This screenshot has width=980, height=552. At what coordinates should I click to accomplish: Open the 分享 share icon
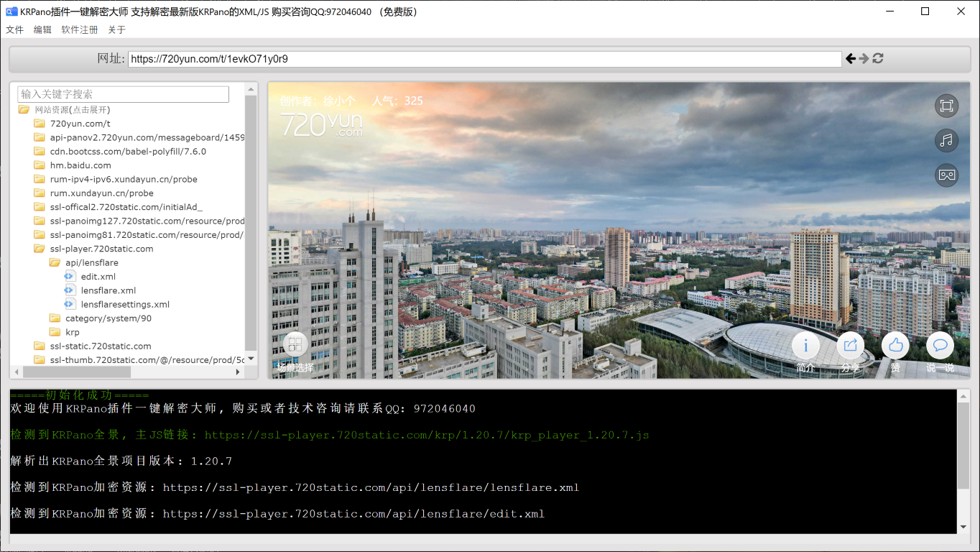coord(851,345)
